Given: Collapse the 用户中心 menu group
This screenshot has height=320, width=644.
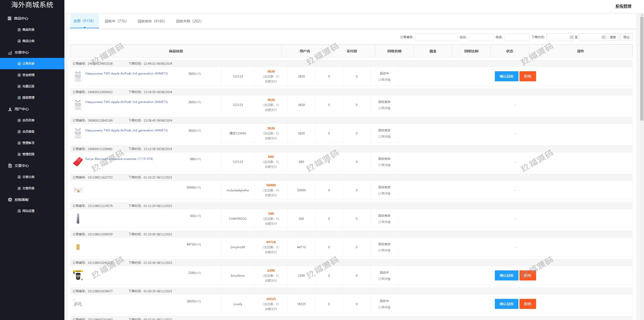Looking at the screenshot, I should pos(22,109).
